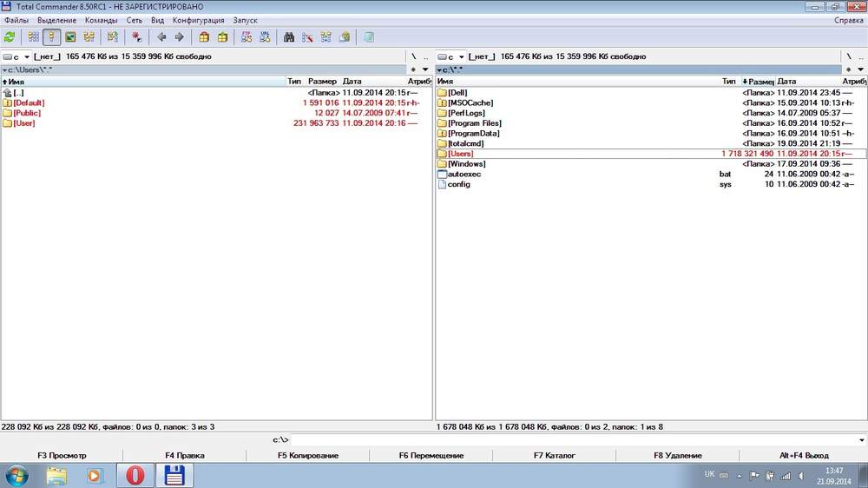The image size is (868, 488).
Task: Click the command line input field
Action: click(573, 440)
